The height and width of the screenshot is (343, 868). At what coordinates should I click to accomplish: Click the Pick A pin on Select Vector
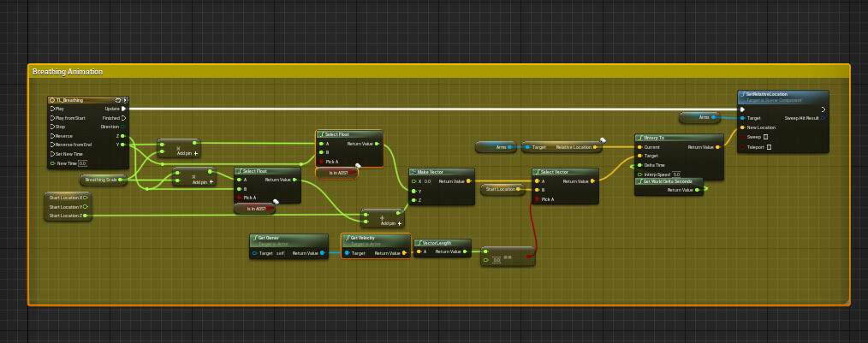tap(537, 199)
